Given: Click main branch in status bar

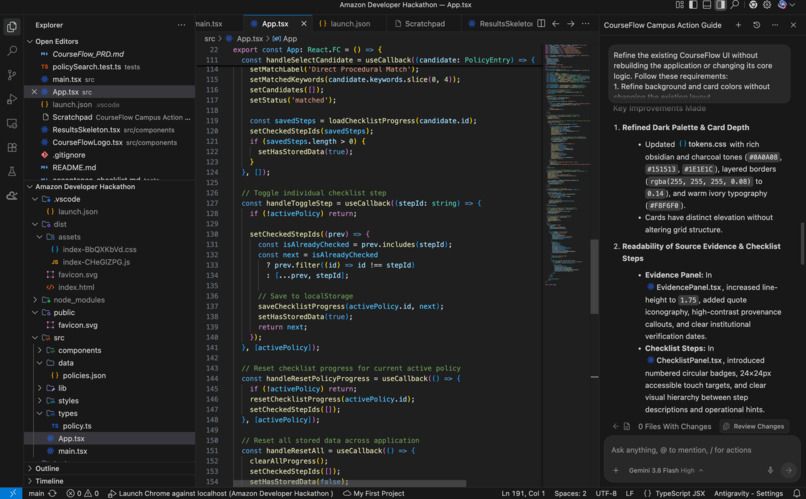Looking at the screenshot, I should point(36,493).
